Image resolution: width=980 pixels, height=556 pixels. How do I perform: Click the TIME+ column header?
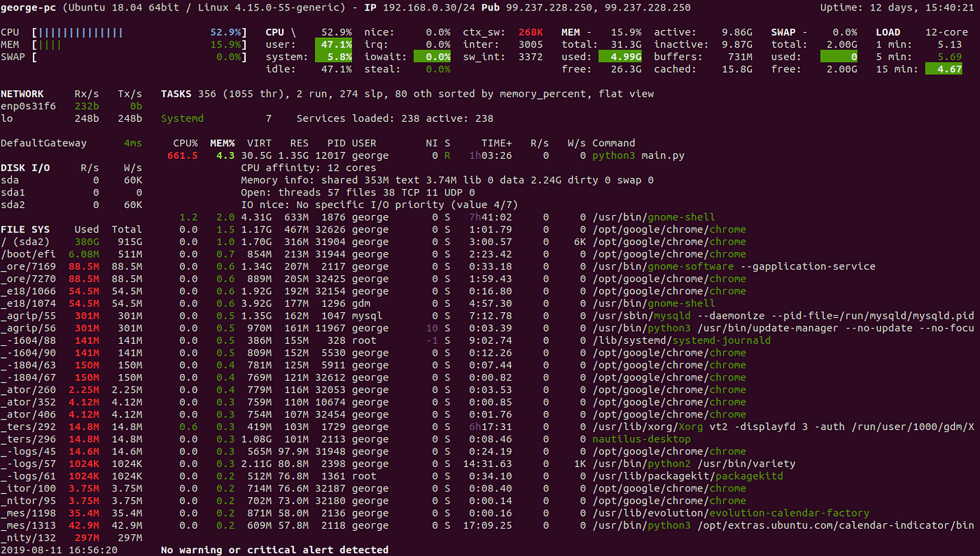pos(496,143)
